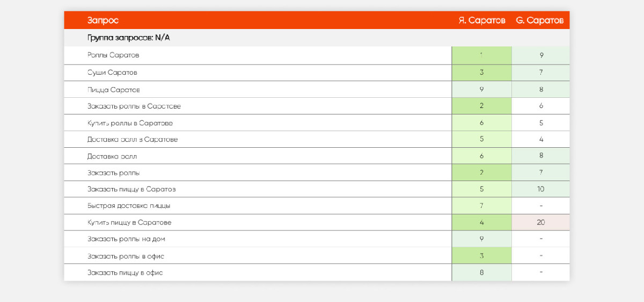Select the Роллы Саратов query row
Viewport: 644px width, 302px height.
[113, 55]
